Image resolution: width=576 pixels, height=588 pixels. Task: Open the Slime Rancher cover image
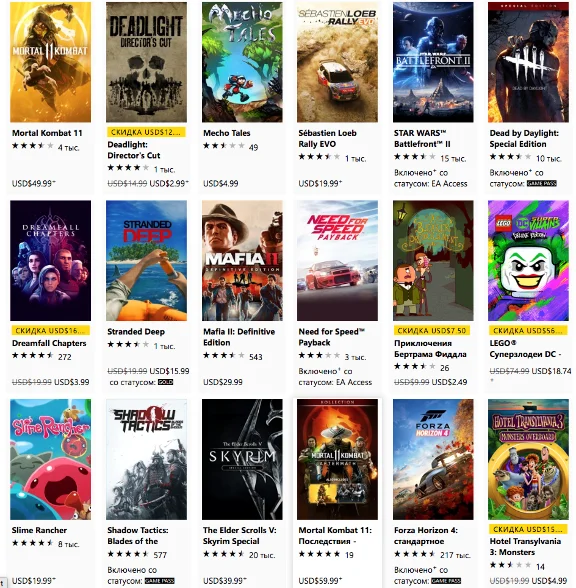pos(51,459)
